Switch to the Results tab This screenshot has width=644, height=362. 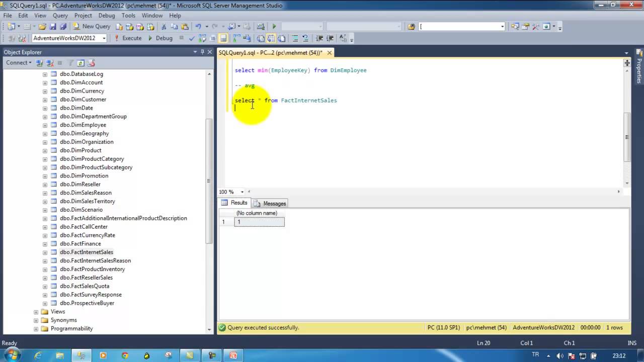click(234, 203)
